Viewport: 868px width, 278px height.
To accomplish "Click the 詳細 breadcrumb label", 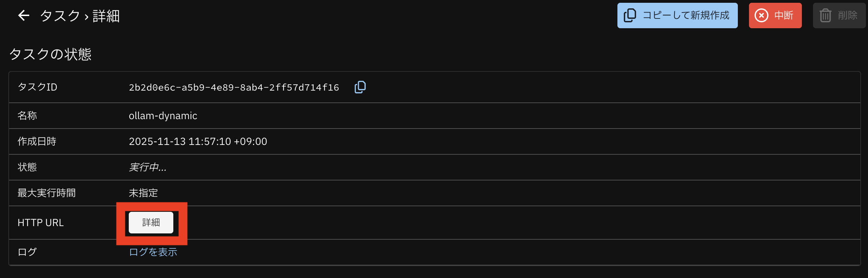I will click(106, 16).
